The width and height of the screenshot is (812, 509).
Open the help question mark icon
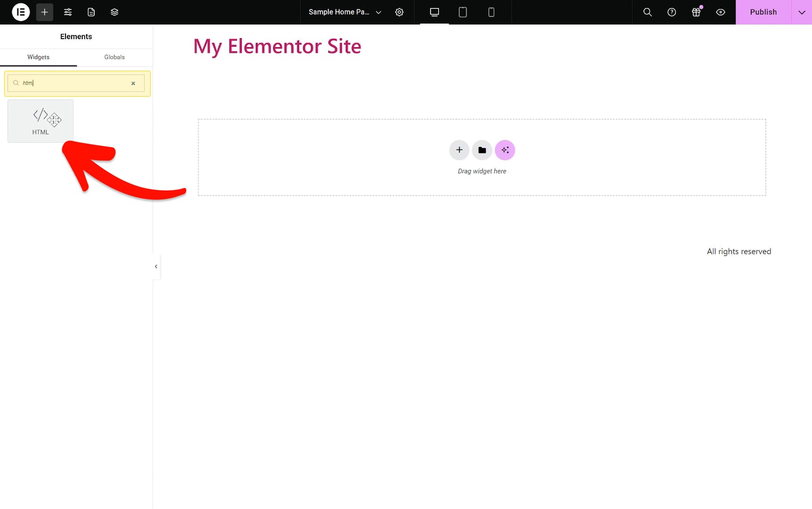point(672,12)
